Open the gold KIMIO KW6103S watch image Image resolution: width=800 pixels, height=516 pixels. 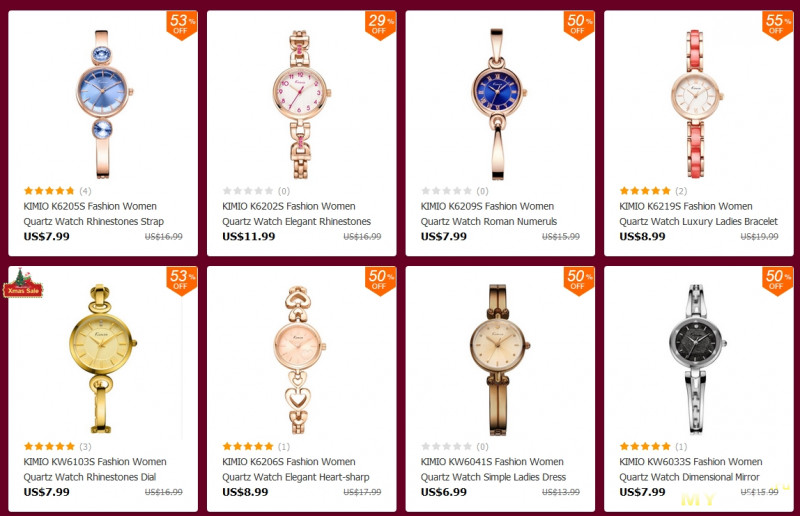pos(102,359)
